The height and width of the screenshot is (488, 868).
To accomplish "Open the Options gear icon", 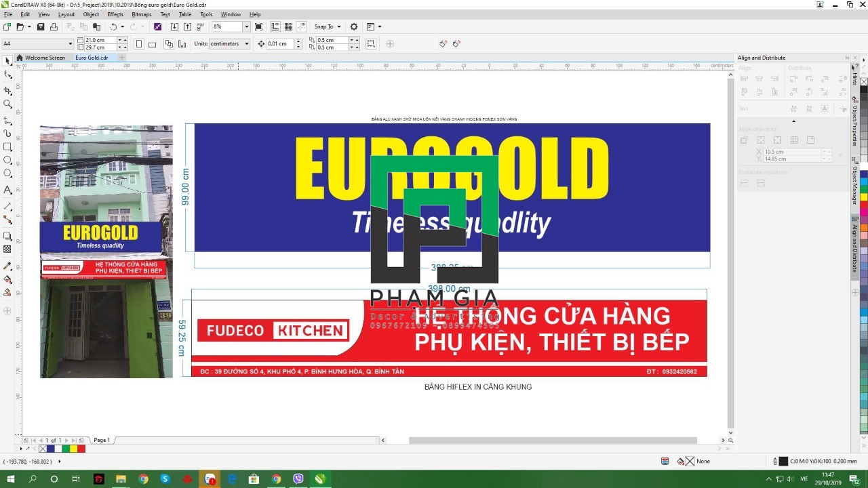I will pos(353,26).
